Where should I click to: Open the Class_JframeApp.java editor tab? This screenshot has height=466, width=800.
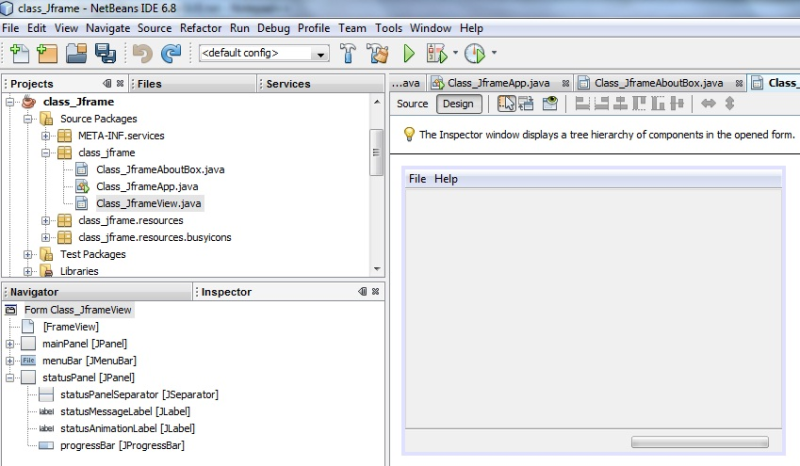tap(498, 83)
